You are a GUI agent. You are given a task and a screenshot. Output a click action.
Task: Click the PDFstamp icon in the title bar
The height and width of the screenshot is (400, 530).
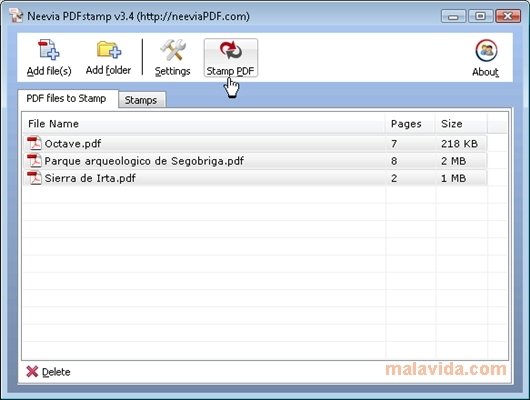coord(16,16)
